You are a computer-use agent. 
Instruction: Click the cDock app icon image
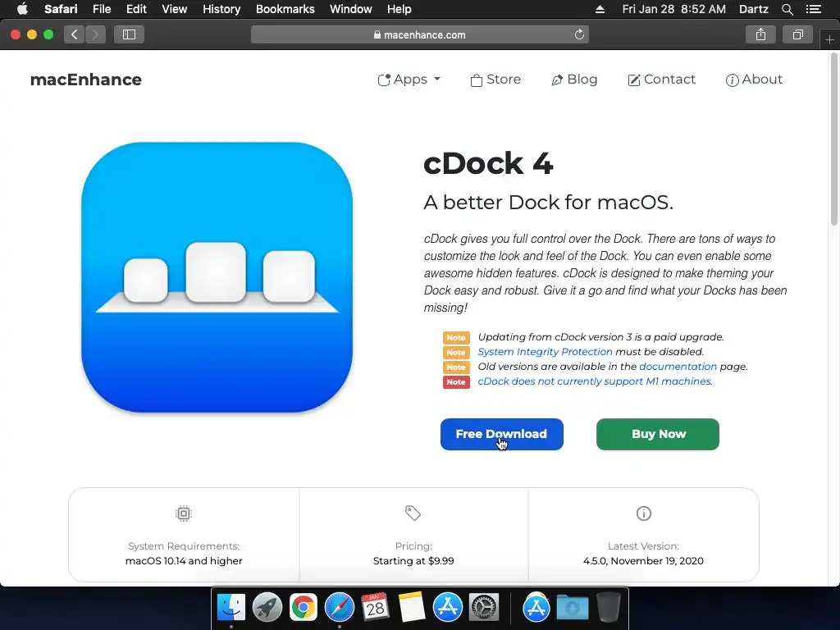(x=217, y=277)
